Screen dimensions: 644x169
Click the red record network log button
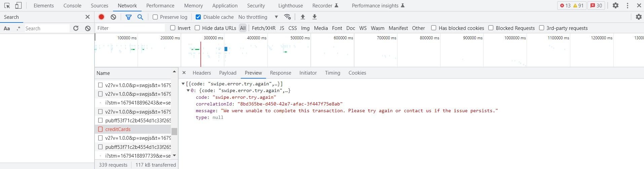[101, 17]
